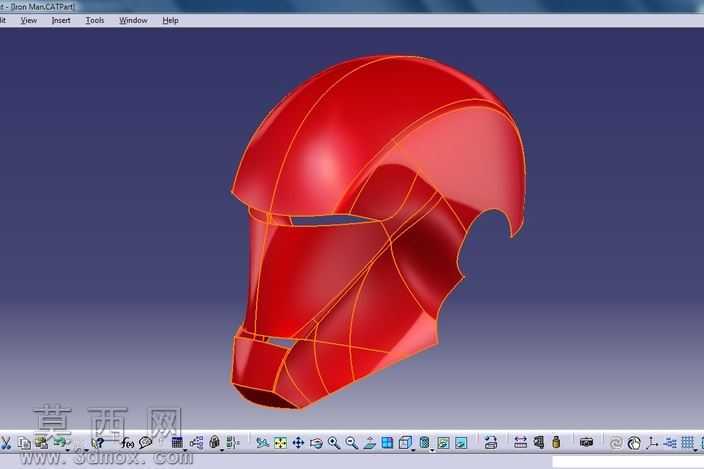Image resolution: width=704 pixels, height=469 pixels.
Task: Click the power input field at bottom right
Action: point(628,462)
